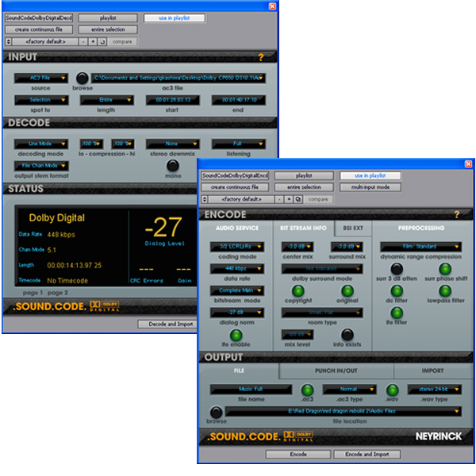Switch to IMPORT output tab

coord(432,370)
